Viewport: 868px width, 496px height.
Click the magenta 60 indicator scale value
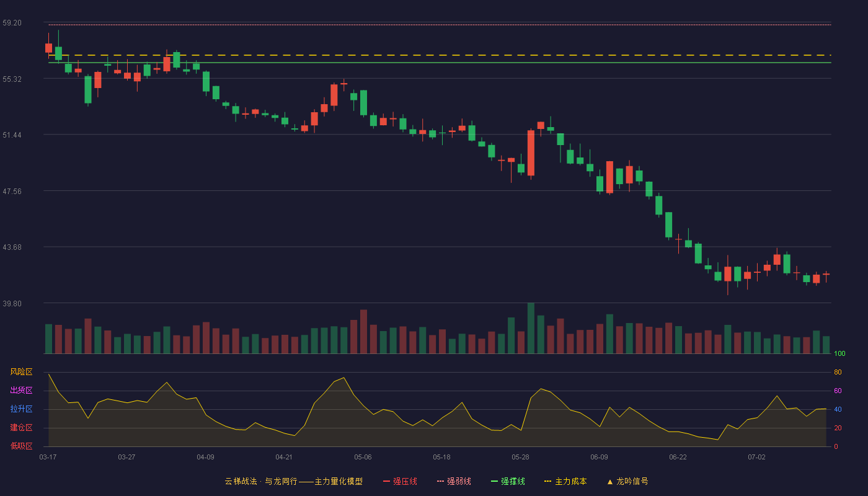(838, 391)
